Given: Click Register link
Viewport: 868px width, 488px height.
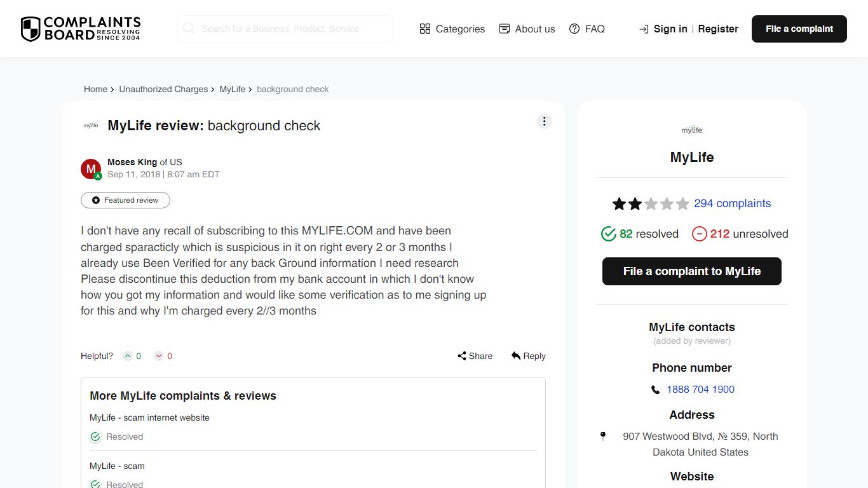Looking at the screenshot, I should point(718,29).
